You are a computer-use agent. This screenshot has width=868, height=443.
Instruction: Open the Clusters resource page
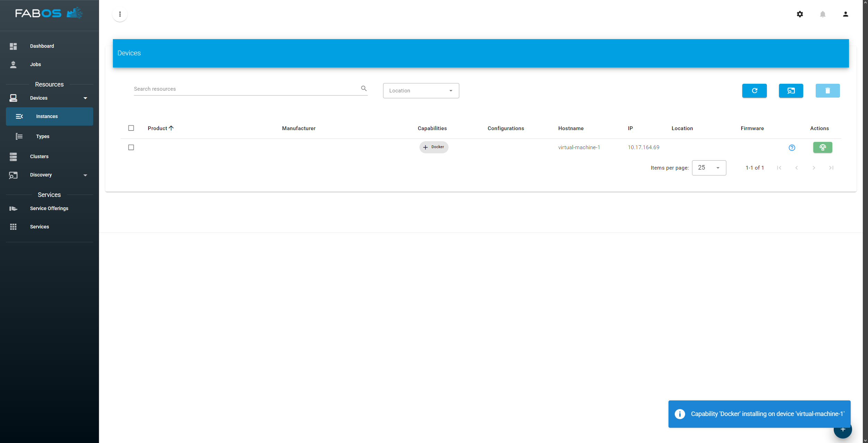(39, 156)
